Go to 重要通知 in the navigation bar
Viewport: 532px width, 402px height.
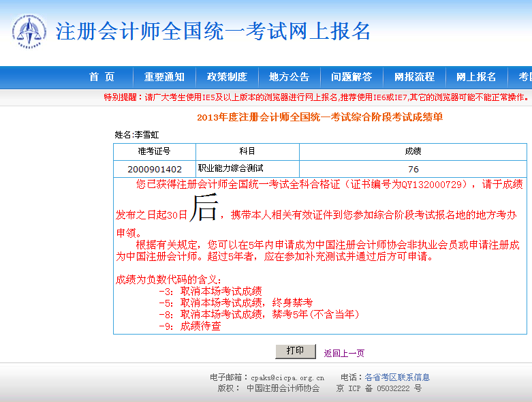pos(163,77)
